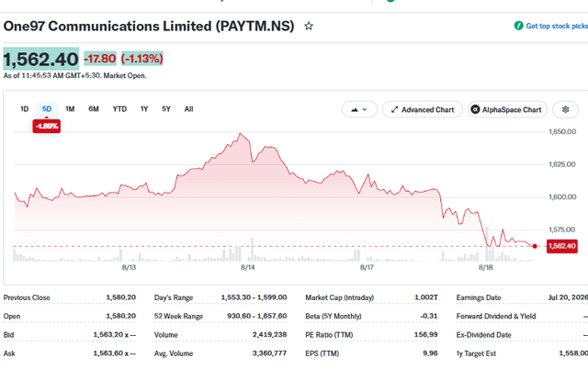Screen dimensions: 588x369
Task: Click the Beta value -0.31
Action: [429, 316]
